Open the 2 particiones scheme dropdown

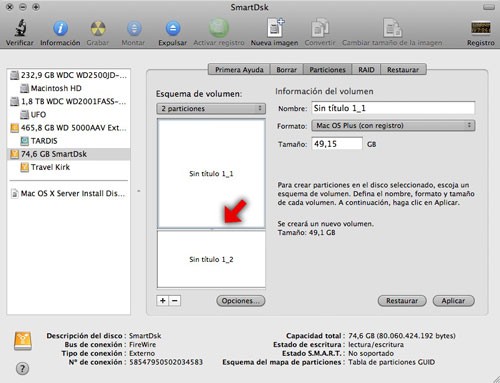(211, 109)
